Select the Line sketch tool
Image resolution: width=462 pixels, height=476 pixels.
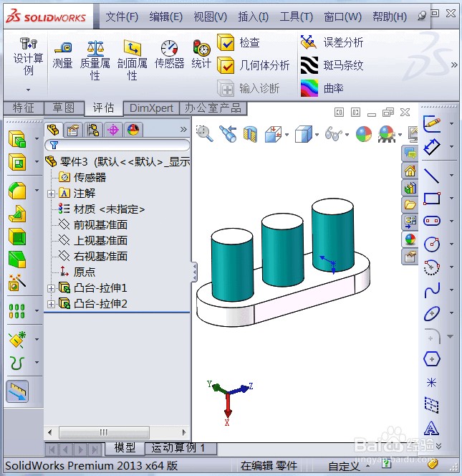pyautogui.click(x=432, y=176)
